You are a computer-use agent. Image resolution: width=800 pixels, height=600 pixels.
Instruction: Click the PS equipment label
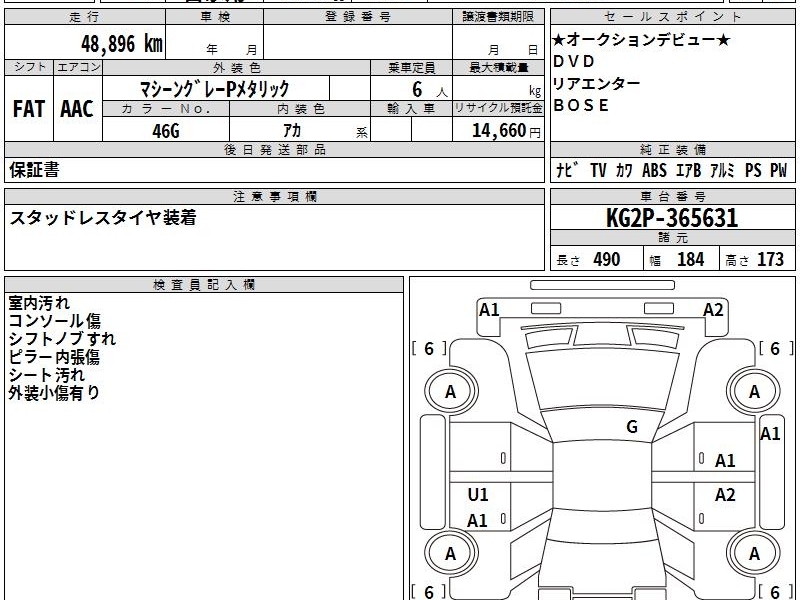(753, 170)
